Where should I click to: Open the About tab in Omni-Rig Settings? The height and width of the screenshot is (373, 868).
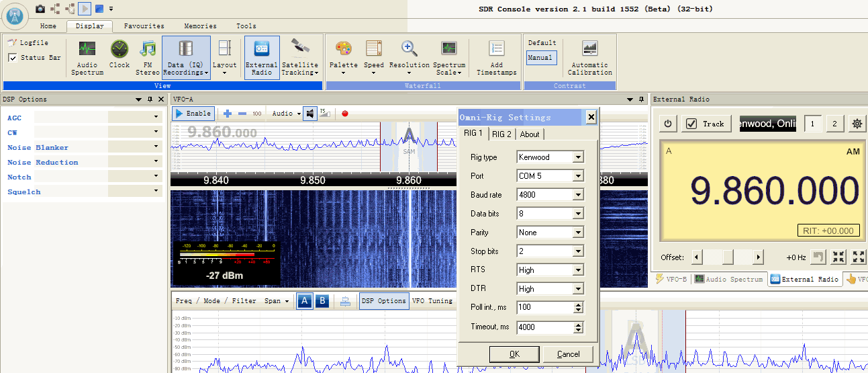tap(530, 134)
